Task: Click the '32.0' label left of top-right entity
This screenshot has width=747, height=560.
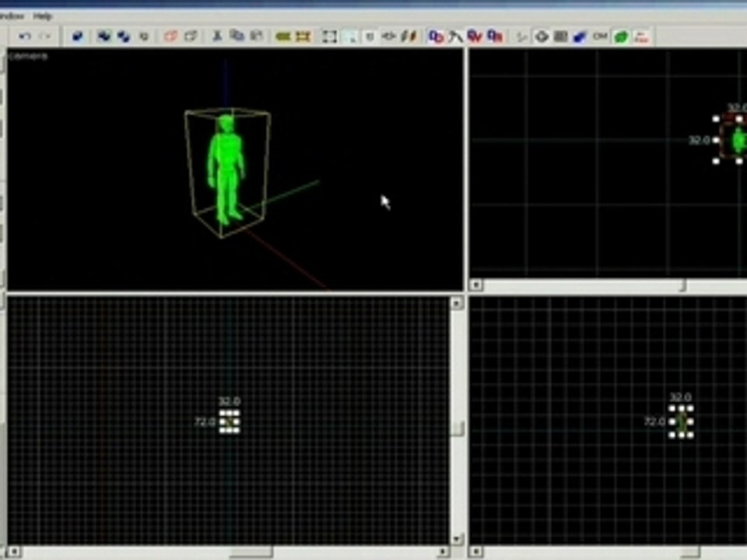Action: 700,140
